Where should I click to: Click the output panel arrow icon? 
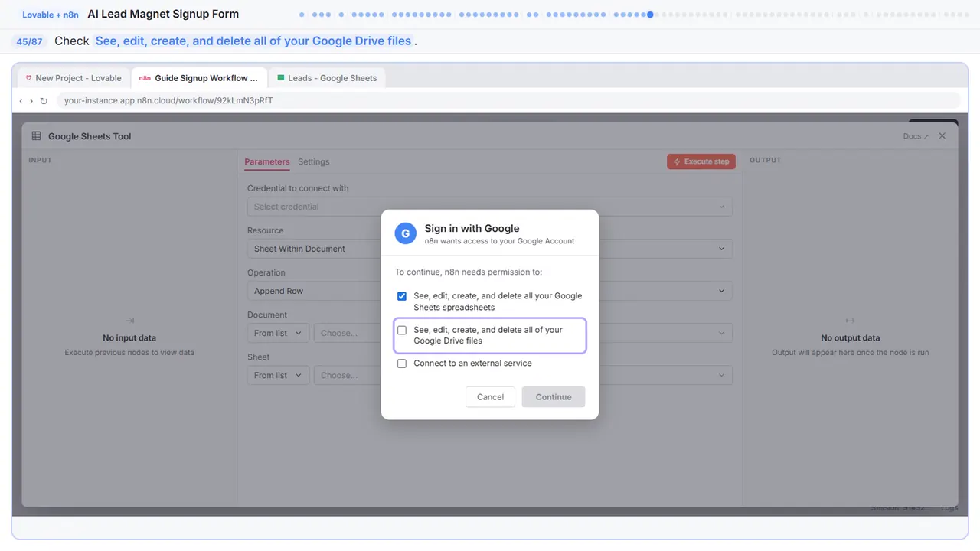coord(850,321)
